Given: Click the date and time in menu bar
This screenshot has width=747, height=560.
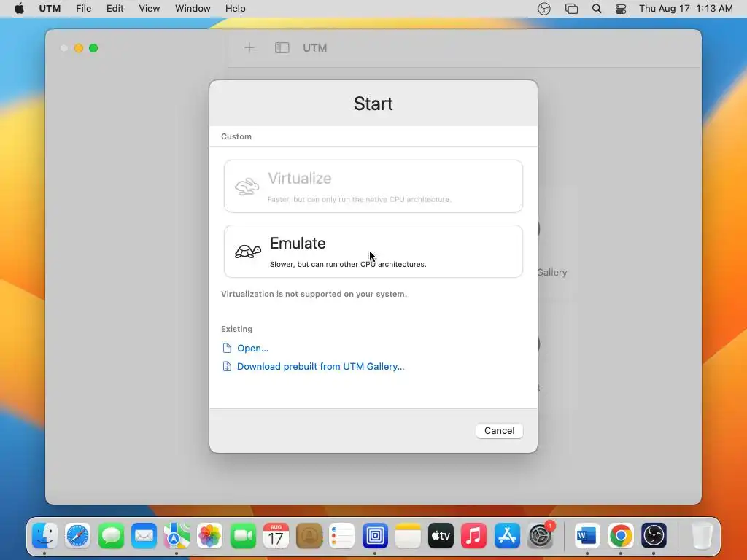Looking at the screenshot, I should tap(686, 9).
